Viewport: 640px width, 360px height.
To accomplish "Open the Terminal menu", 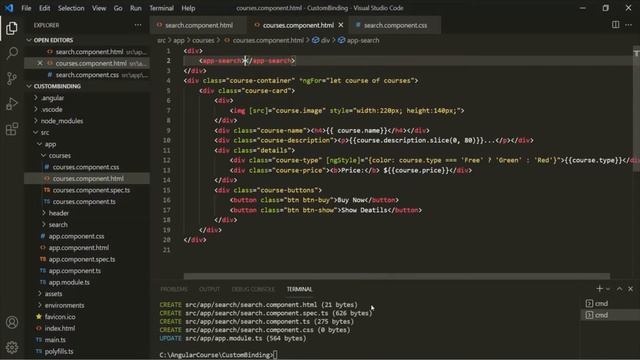I will coord(161,8).
